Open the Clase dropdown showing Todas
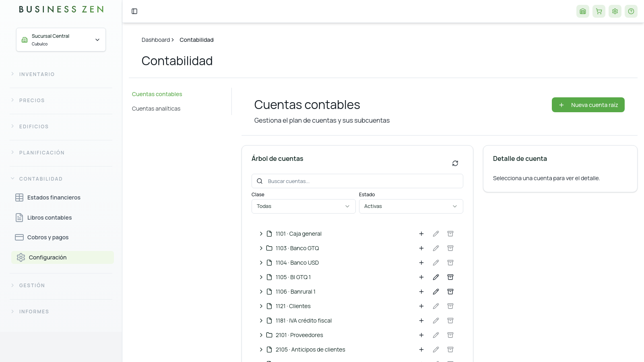644x362 pixels. pyautogui.click(x=303, y=206)
